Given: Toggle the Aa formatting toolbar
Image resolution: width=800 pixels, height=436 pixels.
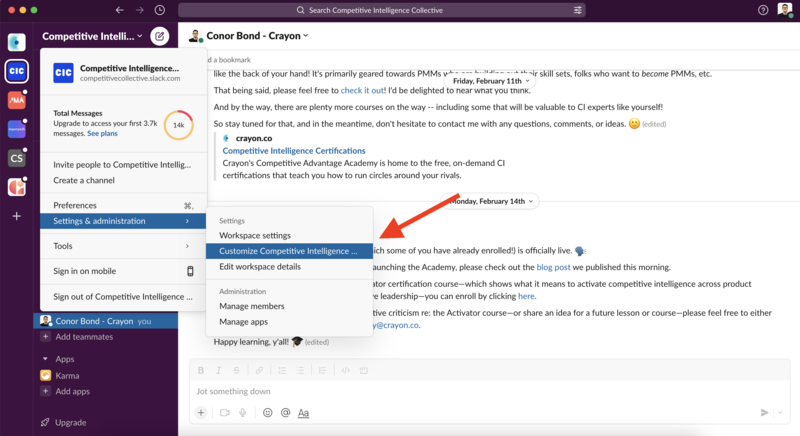Looking at the screenshot, I should pyautogui.click(x=304, y=412).
